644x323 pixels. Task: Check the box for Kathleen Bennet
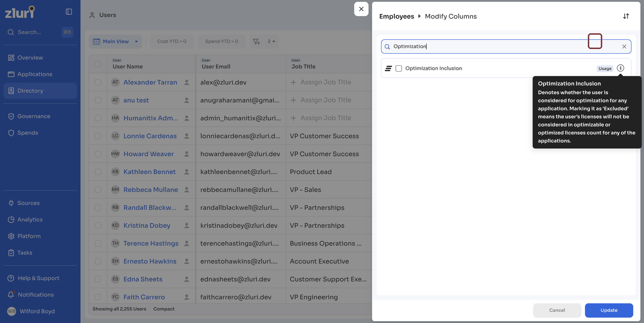click(98, 172)
